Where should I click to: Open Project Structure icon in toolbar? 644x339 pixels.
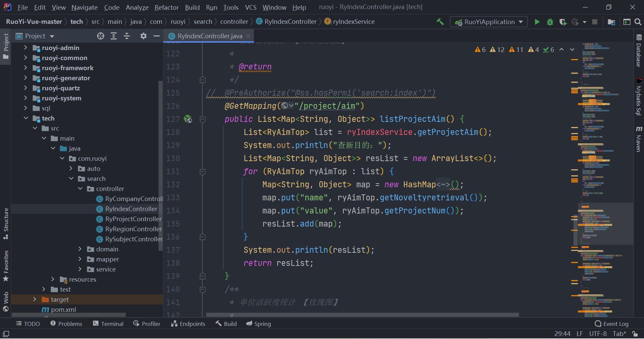(x=611, y=22)
